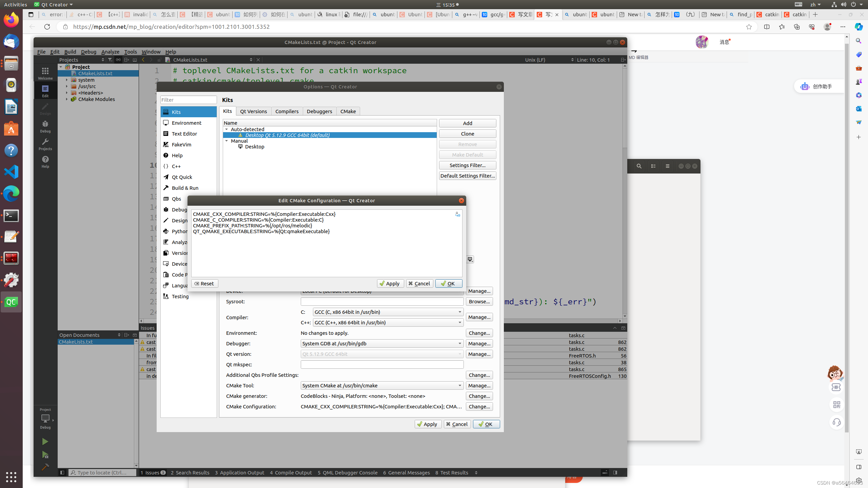Toggle case-sensitivity icon in CMake config editor
Viewport: 868px width, 488px height.
[x=458, y=214]
